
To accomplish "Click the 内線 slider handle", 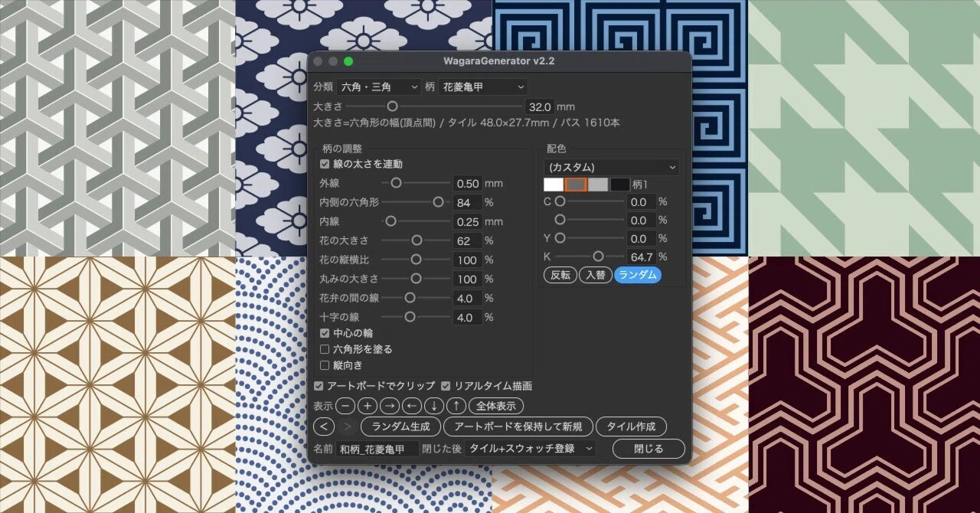I will pos(390,221).
